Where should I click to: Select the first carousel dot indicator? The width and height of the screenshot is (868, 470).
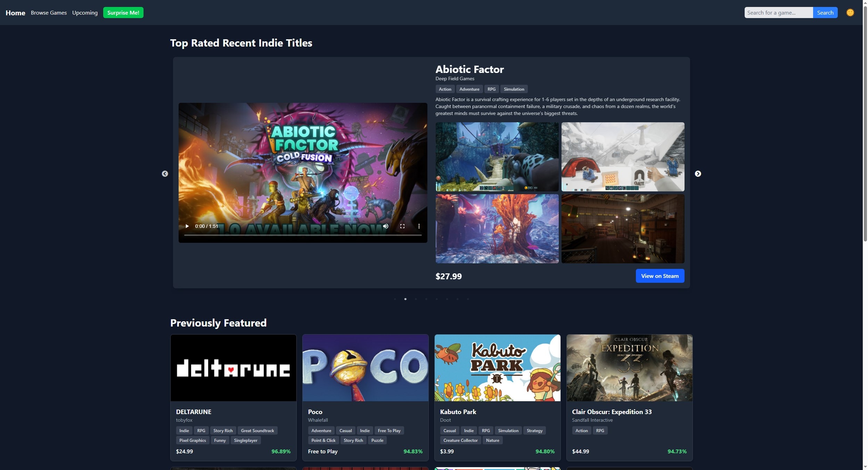pos(395,299)
